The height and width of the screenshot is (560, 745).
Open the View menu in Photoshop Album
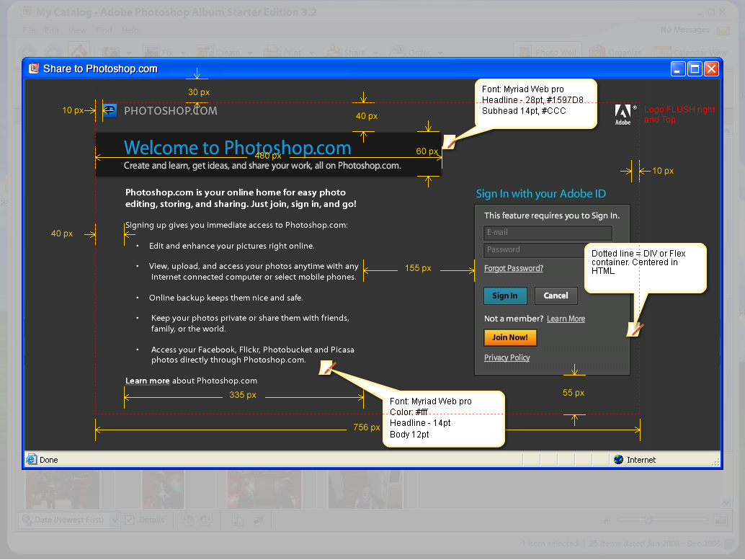click(77, 30)
